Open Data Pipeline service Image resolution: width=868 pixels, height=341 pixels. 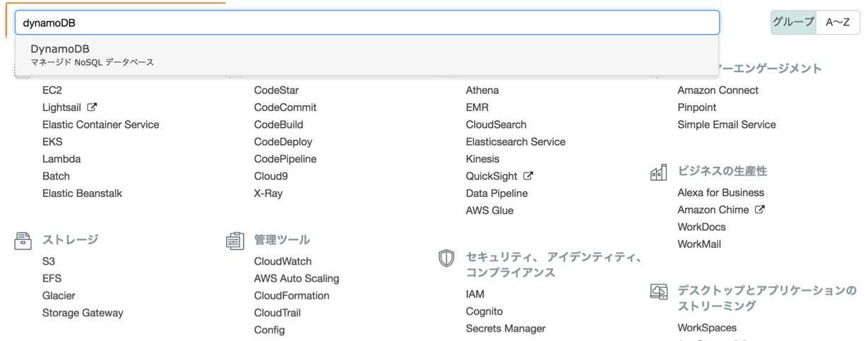[x=497, y=193]
